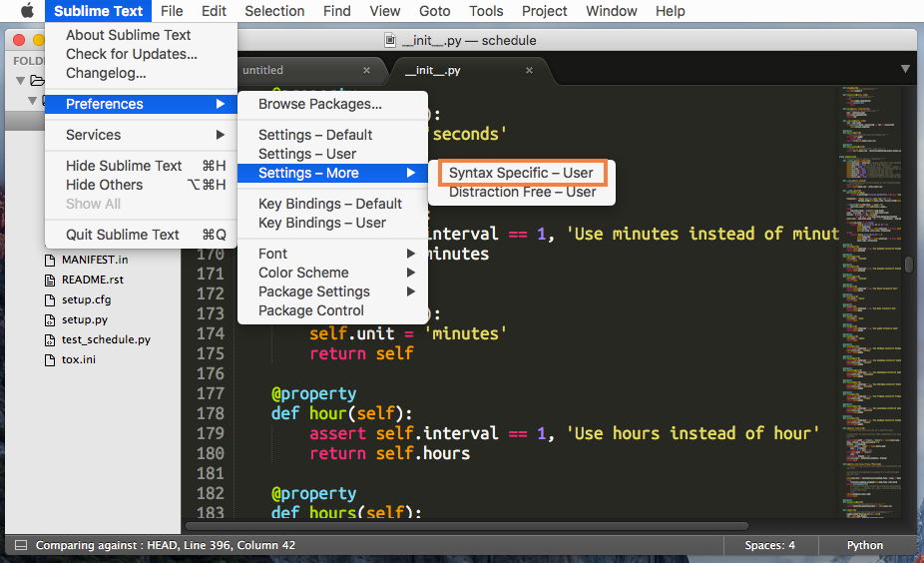Expand the Settings – More submenu
924x563 pixels.
click(332, 173)
